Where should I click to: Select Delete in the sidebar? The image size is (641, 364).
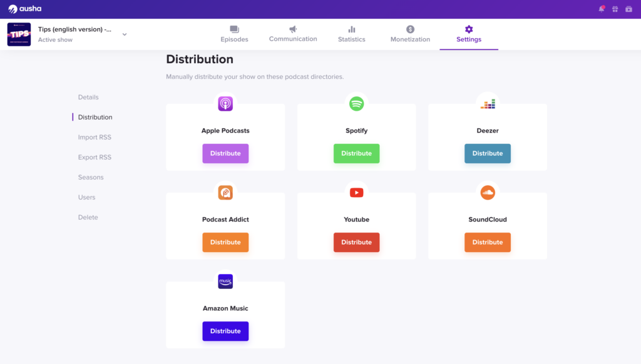88,218
